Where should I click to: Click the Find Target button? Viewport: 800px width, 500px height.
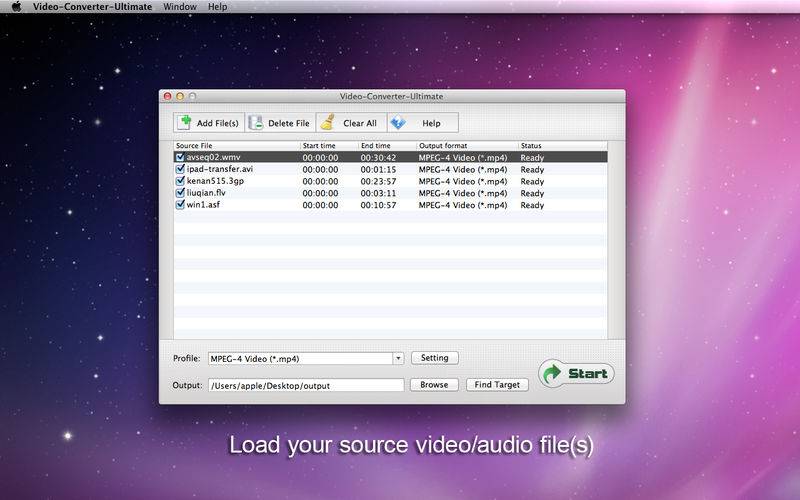pos(497,385)
